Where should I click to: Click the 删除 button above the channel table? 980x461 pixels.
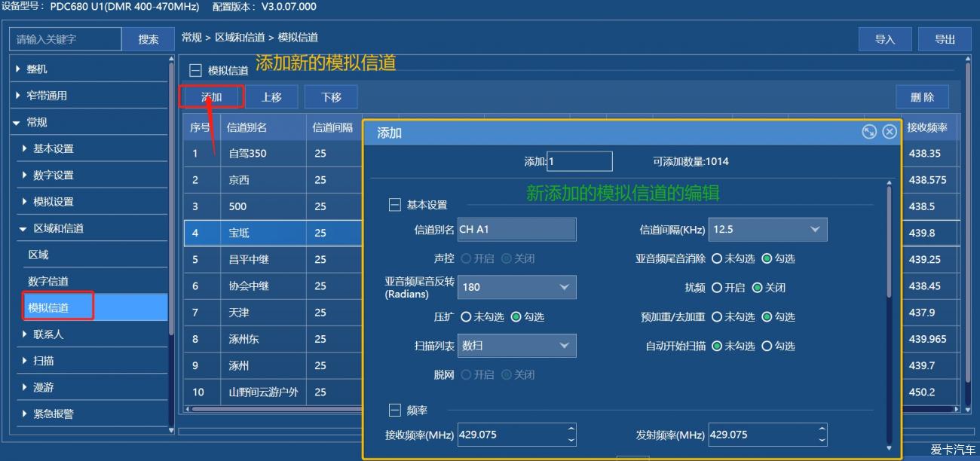click(x=922, y=96)
